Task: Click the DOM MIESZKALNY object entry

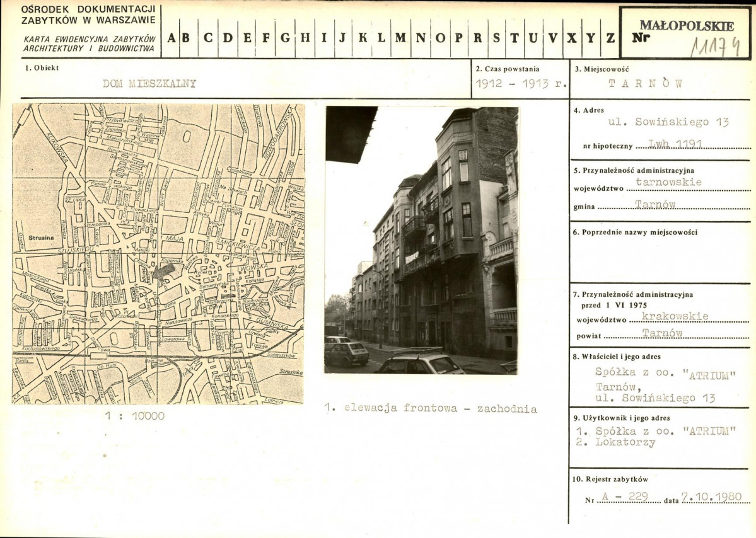Action: point(149,83)
